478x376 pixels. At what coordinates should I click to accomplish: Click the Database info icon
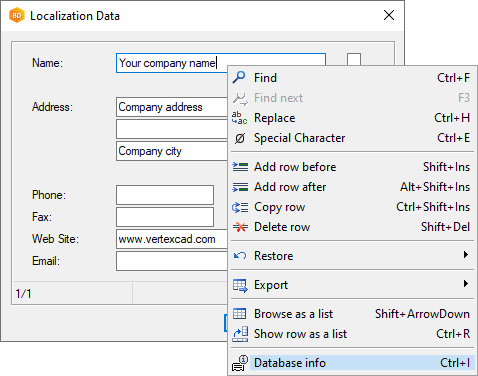click(x=240, y=363)
